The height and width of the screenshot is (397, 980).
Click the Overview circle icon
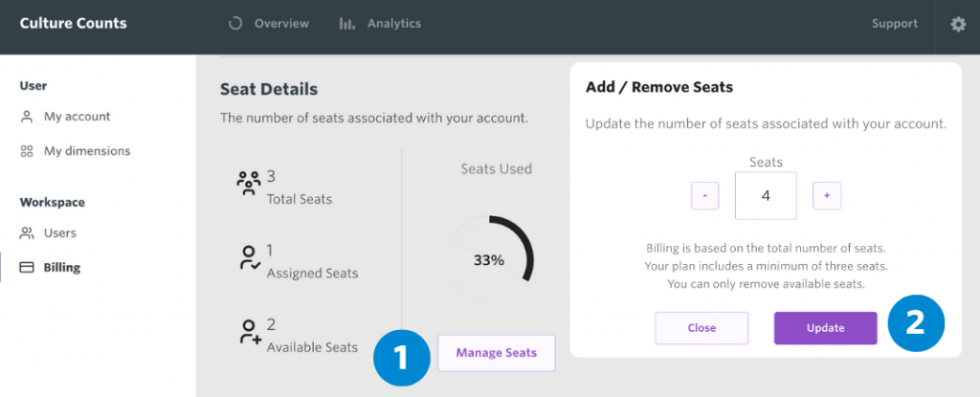pos(235,24)
